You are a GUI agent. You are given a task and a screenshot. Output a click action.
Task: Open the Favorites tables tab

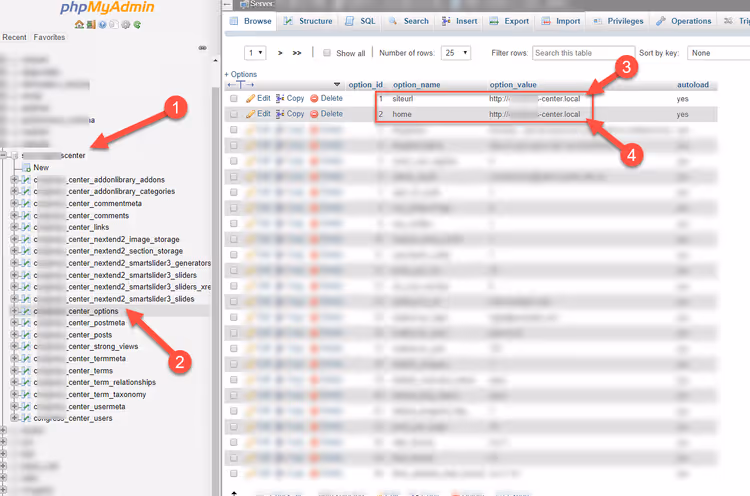49,37
